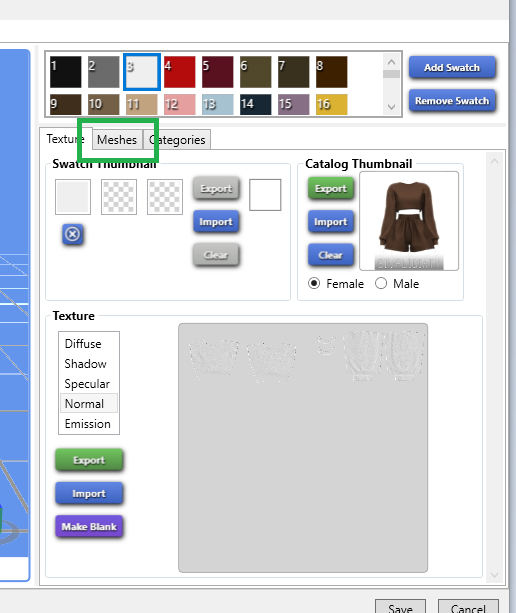
Task: Select light blue swatch number 13
Action: point(217,104)
